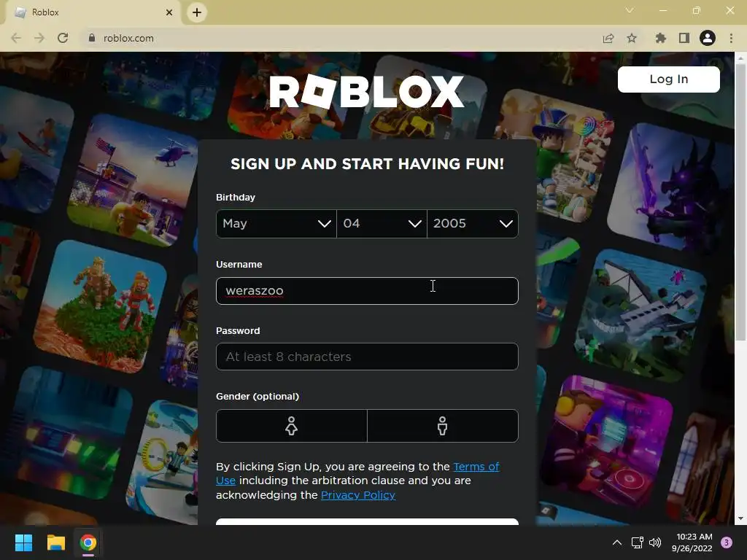Click the browser forward arrow
This screenshot has width=747, height=560.
(39, 38)
